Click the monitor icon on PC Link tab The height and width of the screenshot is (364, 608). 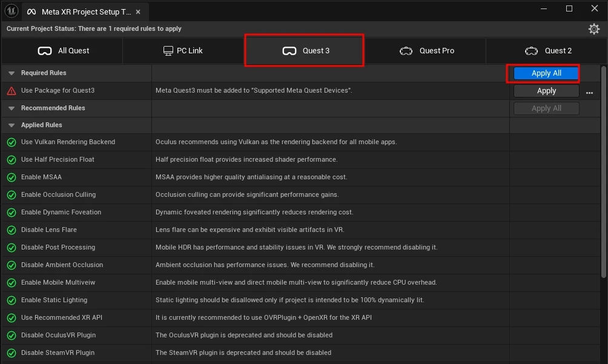168,51
